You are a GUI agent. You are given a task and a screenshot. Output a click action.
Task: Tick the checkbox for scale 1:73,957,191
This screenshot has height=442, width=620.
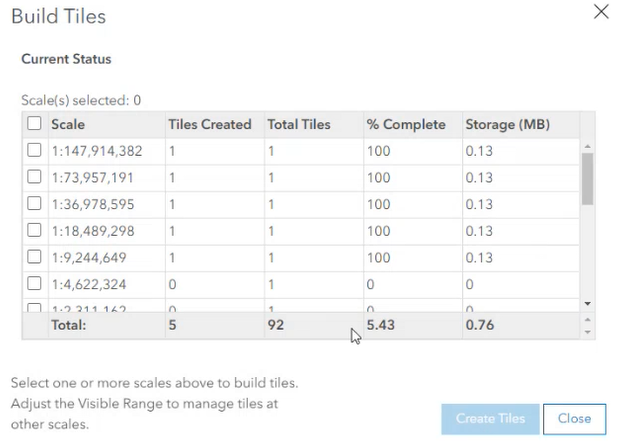pos(34,177)
